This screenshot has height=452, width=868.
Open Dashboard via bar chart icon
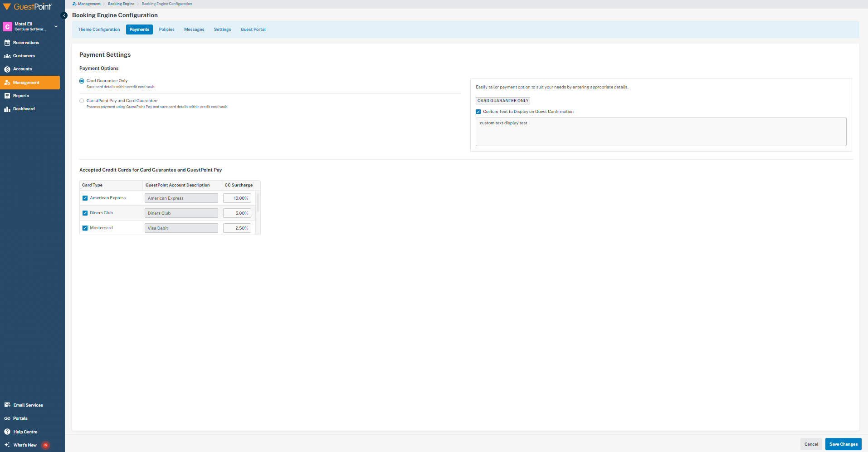click(x=7, y=109)
